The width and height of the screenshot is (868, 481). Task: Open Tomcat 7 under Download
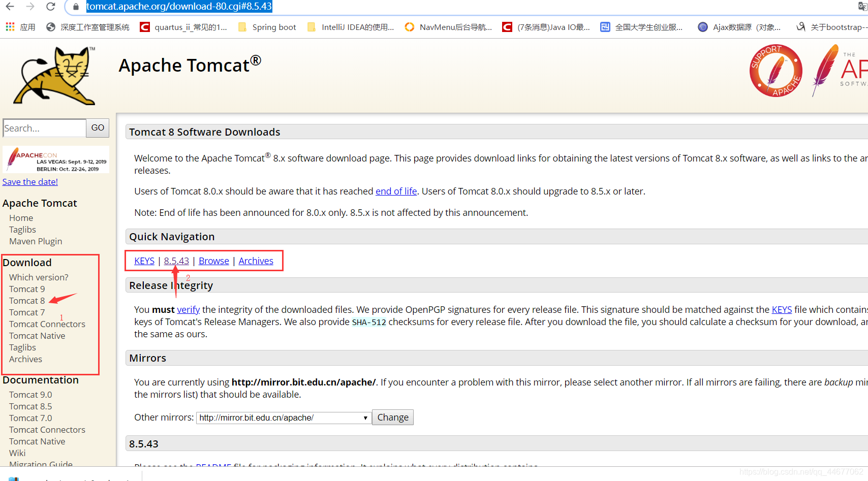27,312
